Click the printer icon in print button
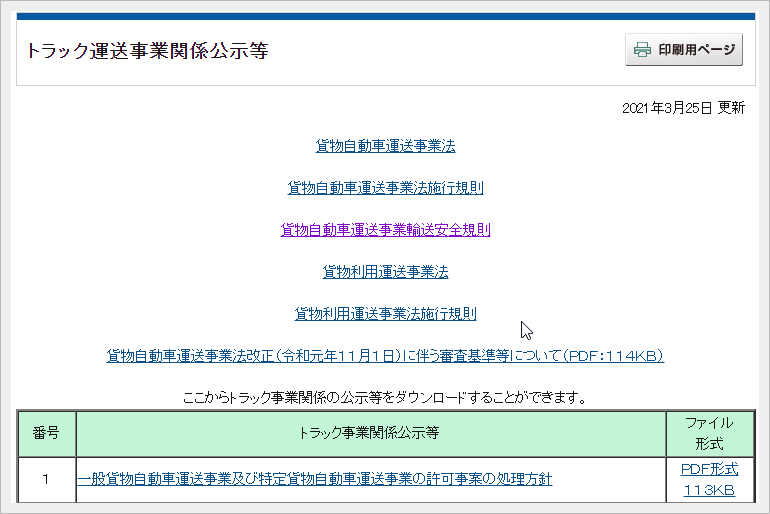Screen dimensions: 770x514 [x=642, y=50]
